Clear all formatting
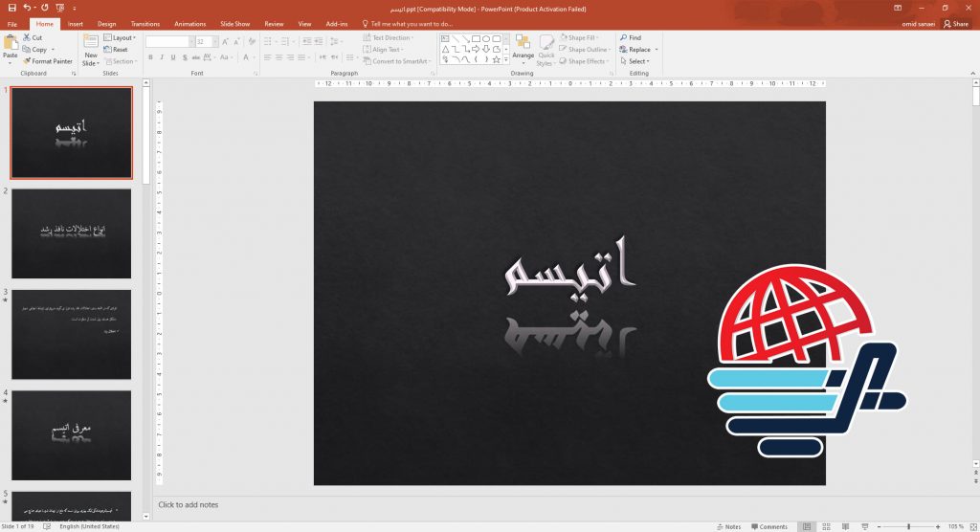980x532 pixels. pyautogui.click(x=252, y=41)
